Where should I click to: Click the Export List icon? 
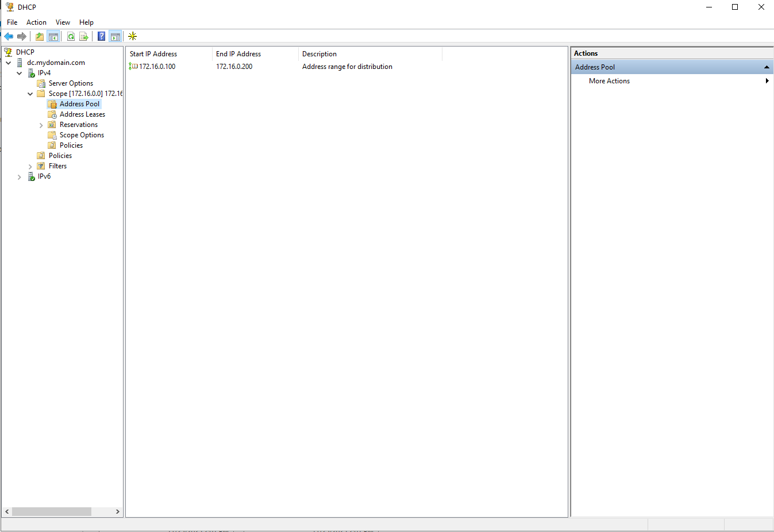pyautogui.click(x=84, y=36)
